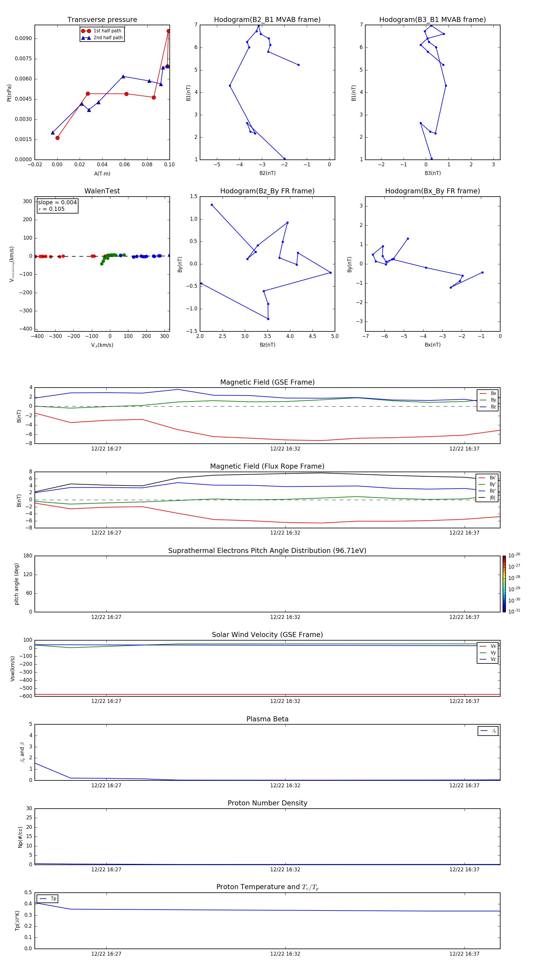Click the 0.0090 tick on Transverse pressure axis
This screenshot has height=980, width=535.
click(23, 38)
